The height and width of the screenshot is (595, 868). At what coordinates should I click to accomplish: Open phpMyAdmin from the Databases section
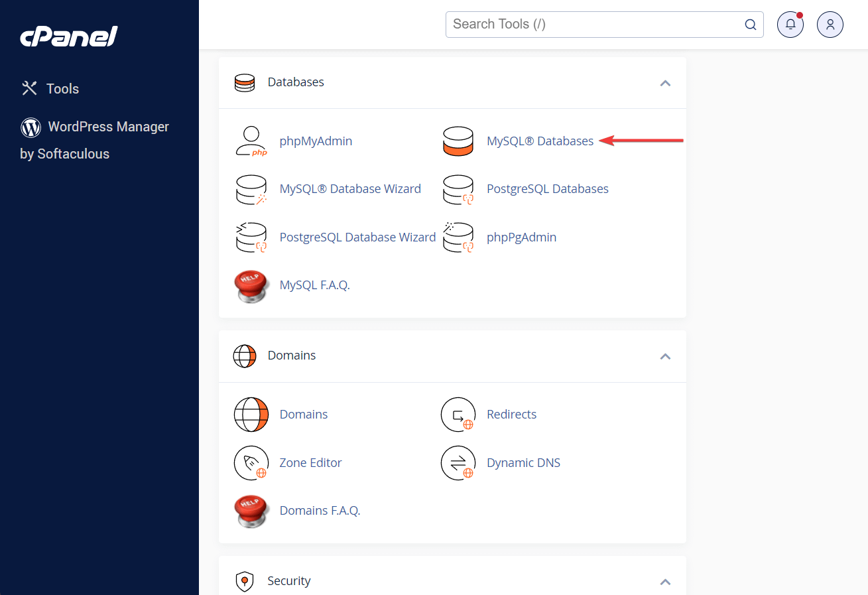pyautogui.click(x=316, y=141)
